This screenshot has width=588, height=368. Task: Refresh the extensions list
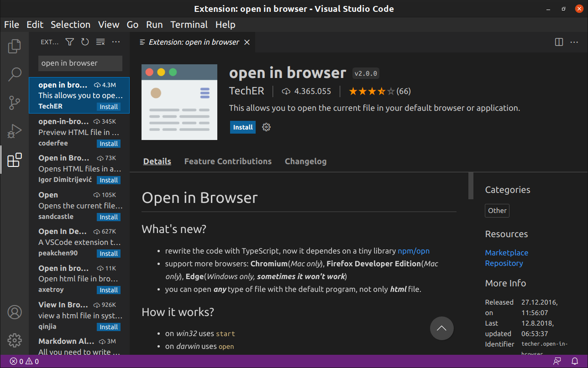click(85, 42)
